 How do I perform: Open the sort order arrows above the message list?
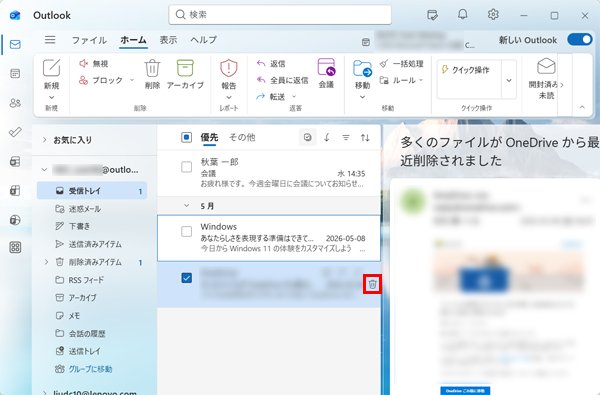(365, 137)
